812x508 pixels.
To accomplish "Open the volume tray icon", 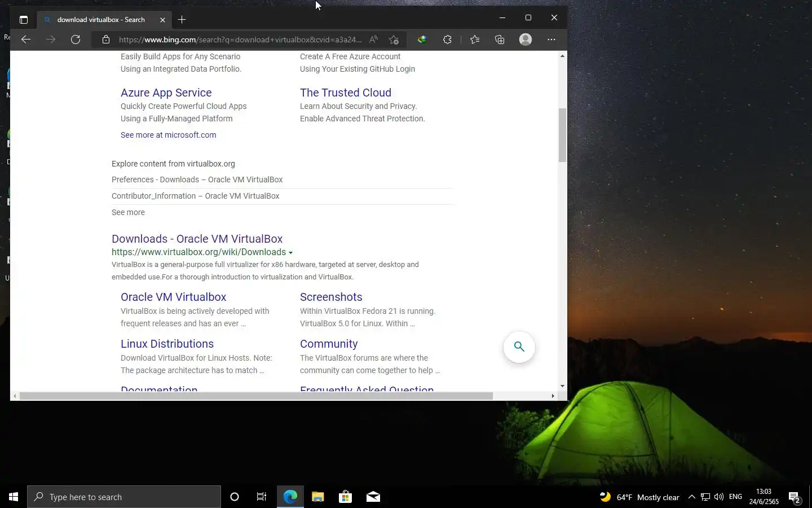I will point(719,497).
